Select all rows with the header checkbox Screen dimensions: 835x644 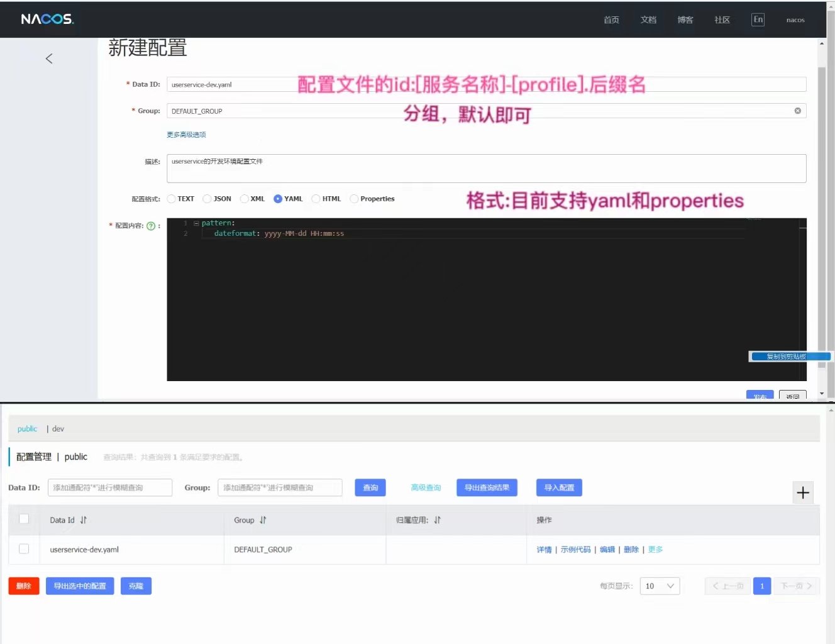23,519
